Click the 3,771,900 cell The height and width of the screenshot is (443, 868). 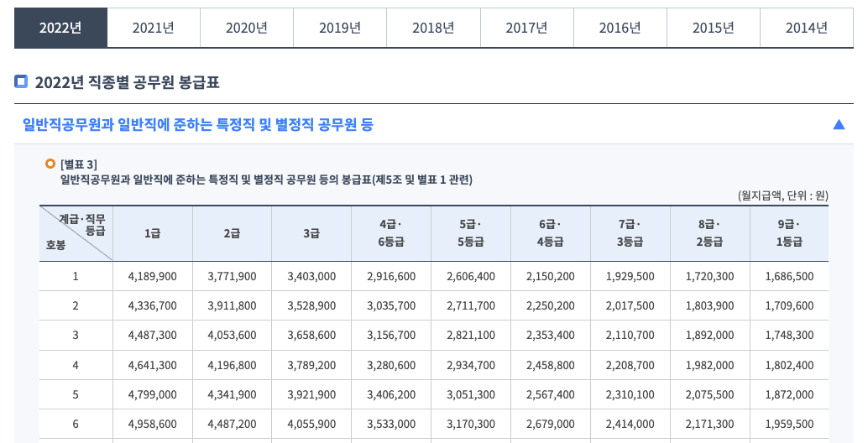pos(232,276)
